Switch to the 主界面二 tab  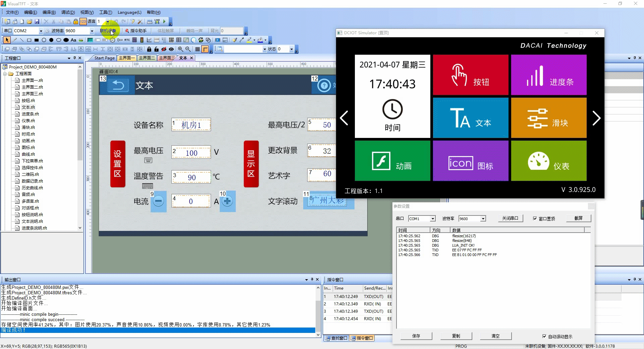pos(147,58)
